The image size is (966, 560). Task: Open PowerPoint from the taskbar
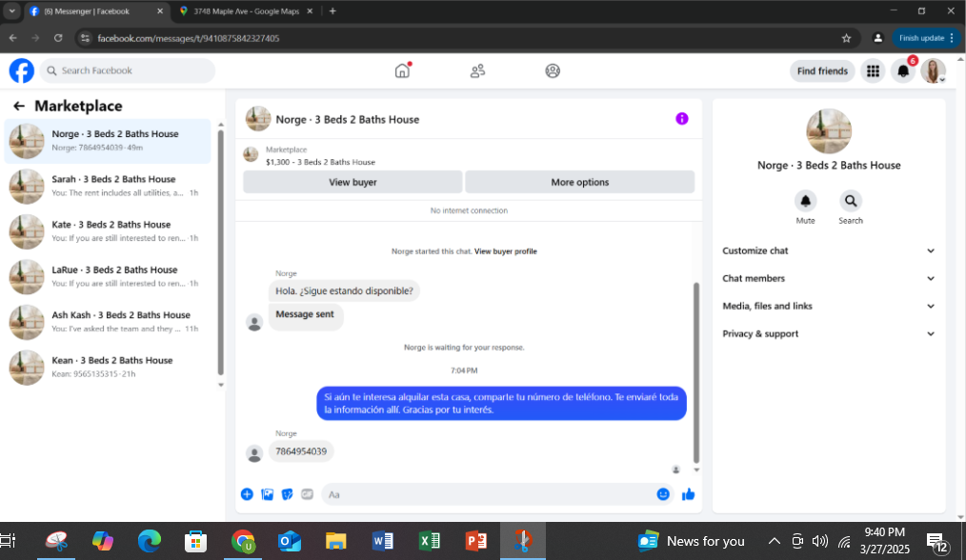pos(476,541)
